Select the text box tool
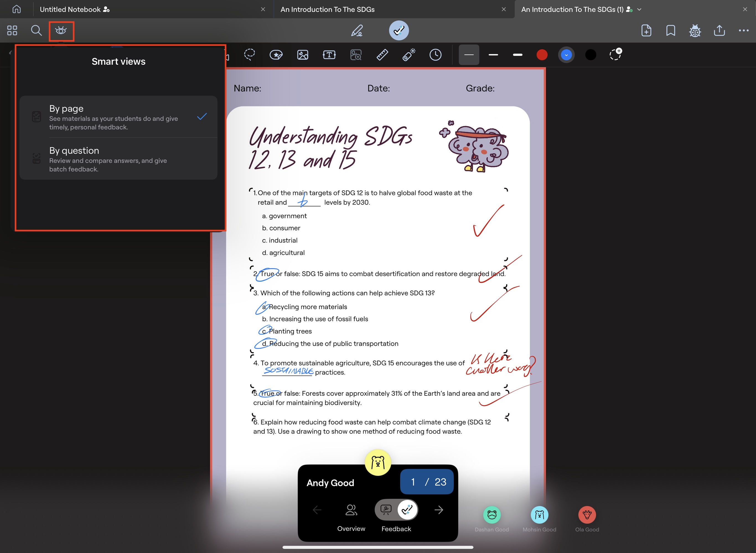The width and height of the screenshot is (756, 553). tap(329, 54)
